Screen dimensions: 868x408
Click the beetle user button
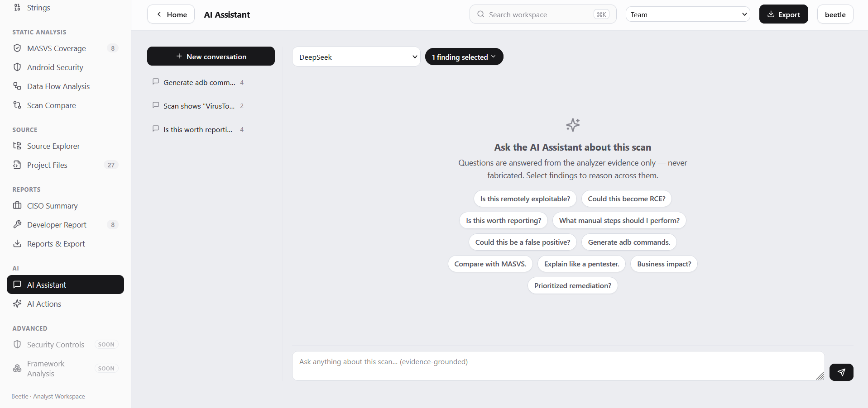[835, 14]
